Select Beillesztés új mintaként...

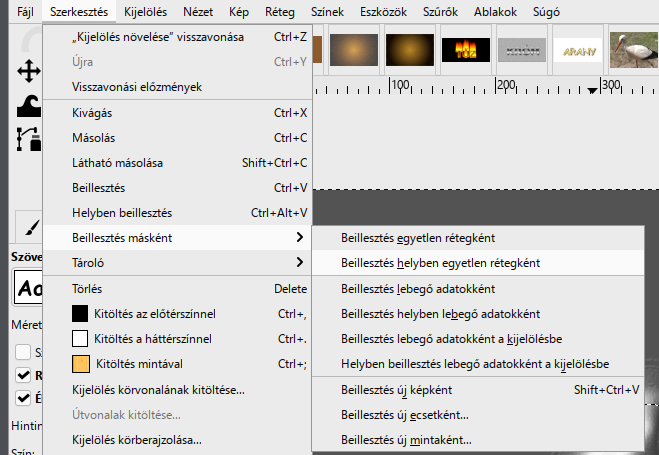click(478, 440)
